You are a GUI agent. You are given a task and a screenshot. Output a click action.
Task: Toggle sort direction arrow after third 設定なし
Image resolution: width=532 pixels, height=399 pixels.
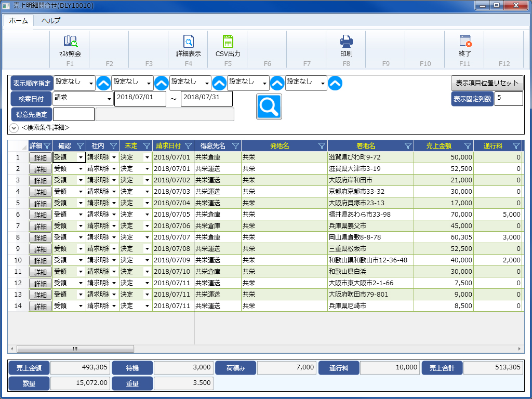pos(219,83)
